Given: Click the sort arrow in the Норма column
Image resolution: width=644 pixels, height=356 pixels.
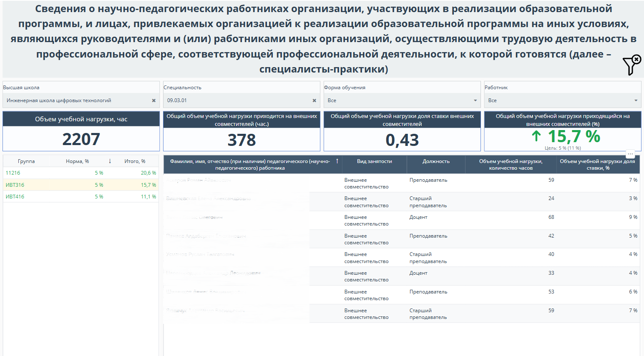Looking at the screenshot, I should click(110, 161).
